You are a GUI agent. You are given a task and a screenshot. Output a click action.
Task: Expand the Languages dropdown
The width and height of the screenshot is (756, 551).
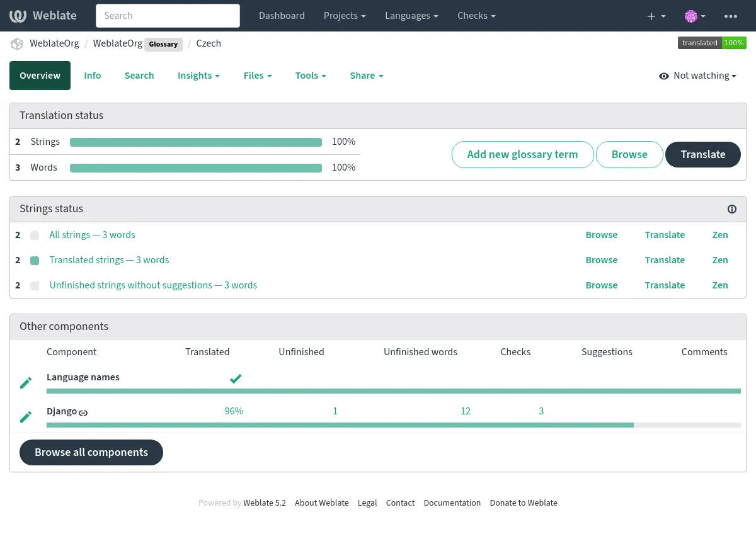click(411, 16)
